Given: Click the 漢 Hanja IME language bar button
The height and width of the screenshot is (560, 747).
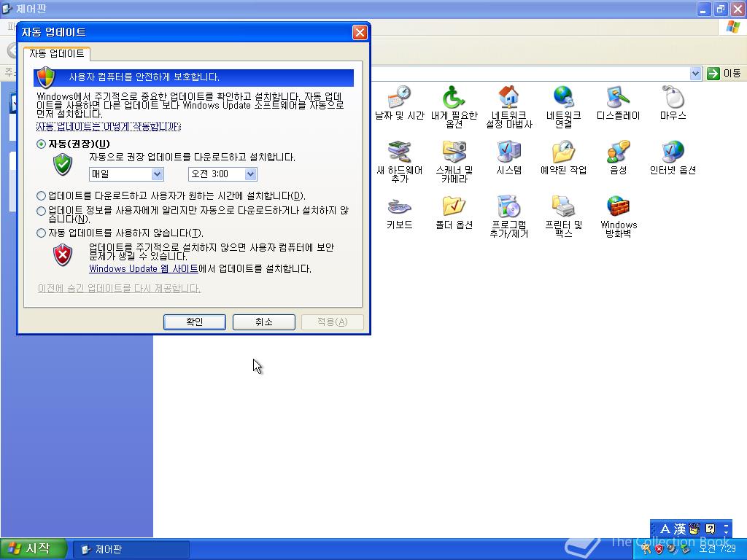Looking at the screenshot, I should tap(680, 529).
